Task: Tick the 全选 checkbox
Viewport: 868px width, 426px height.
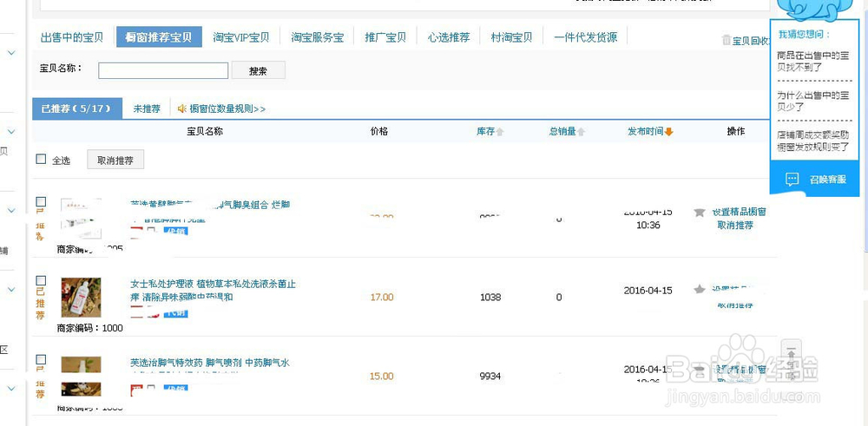Action: click(x=41, y=160)
